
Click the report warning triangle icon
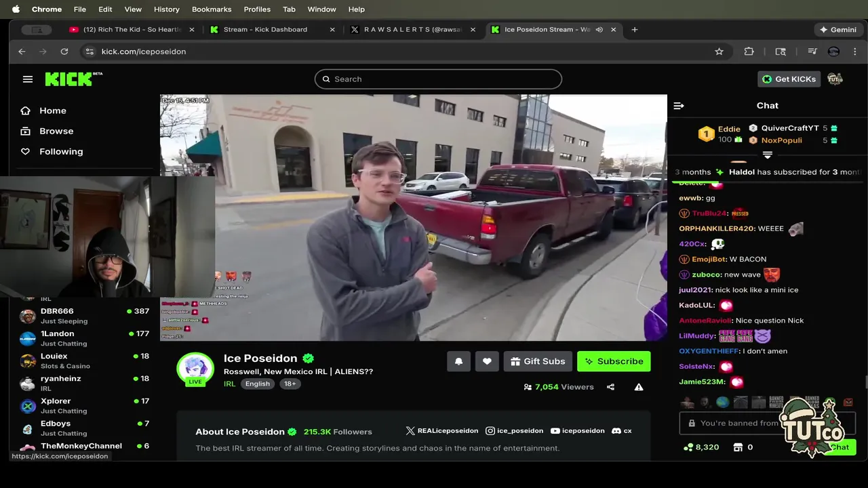[x=639, y=387]
